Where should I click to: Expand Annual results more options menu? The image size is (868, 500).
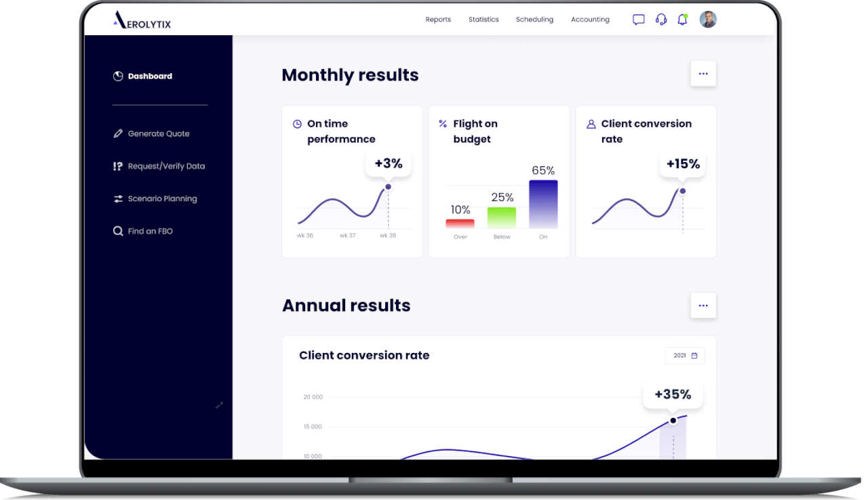(x=703, y=306)
